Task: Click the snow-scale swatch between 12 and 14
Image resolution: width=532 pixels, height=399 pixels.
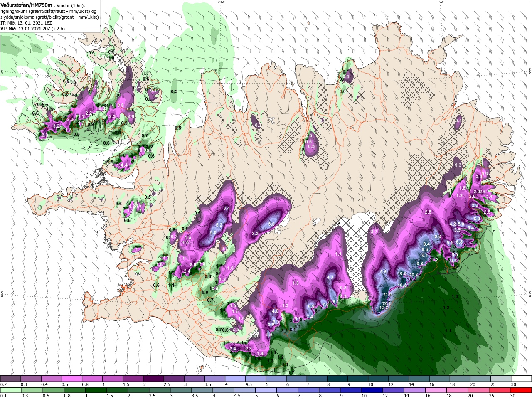Action: (398, 379)
